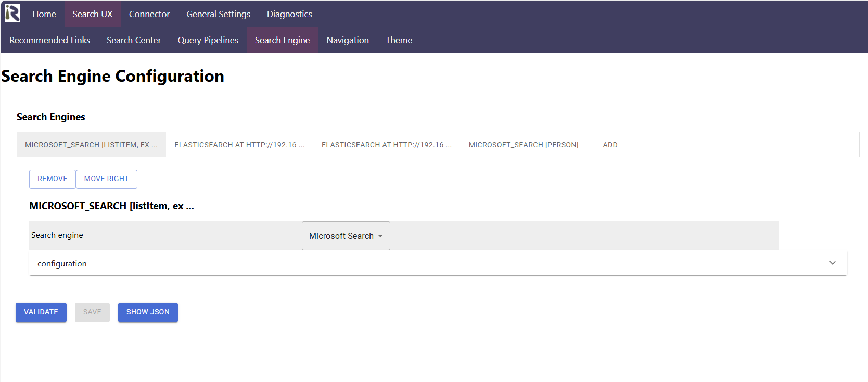Screen dimensions: 868x382
Task: Switch to Search Center tab
Action: click(134, 40)
